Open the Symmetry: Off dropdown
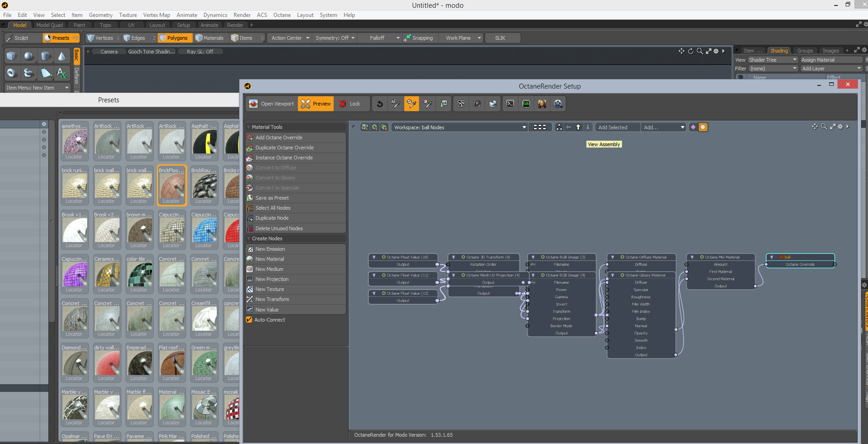This screenshot has height=444, width=868. 335,38
